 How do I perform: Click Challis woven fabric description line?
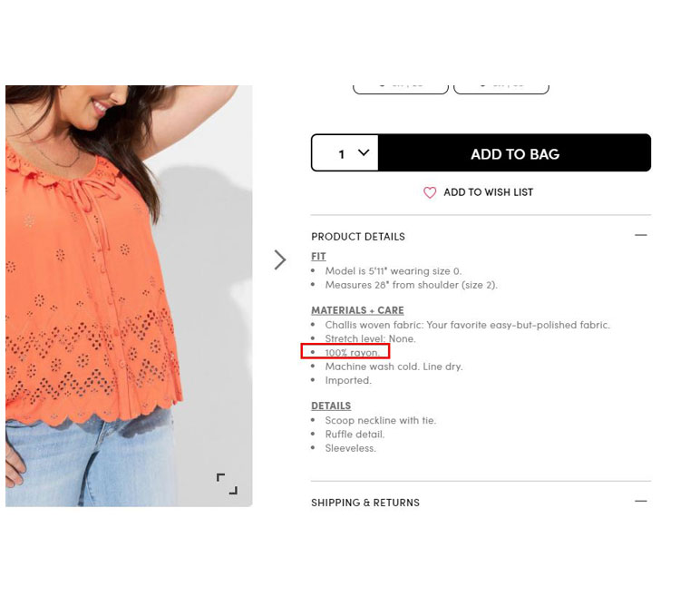coord(468,325)
